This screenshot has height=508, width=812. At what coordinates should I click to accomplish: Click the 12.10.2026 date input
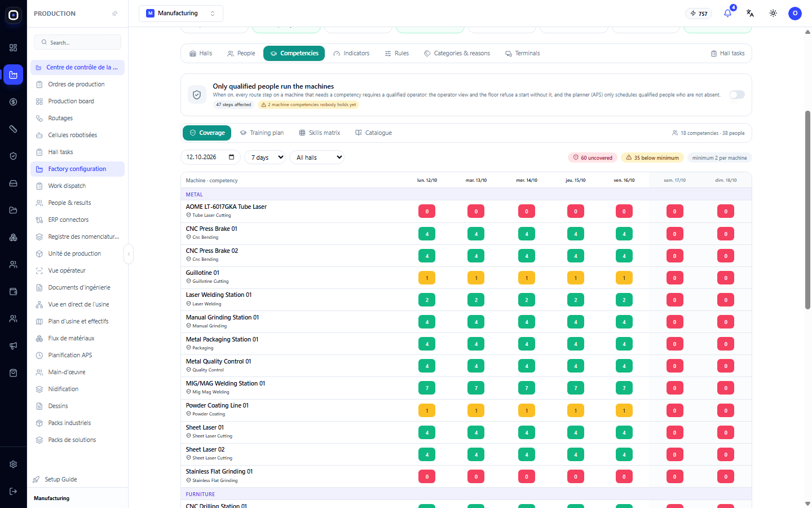point(210,157)
